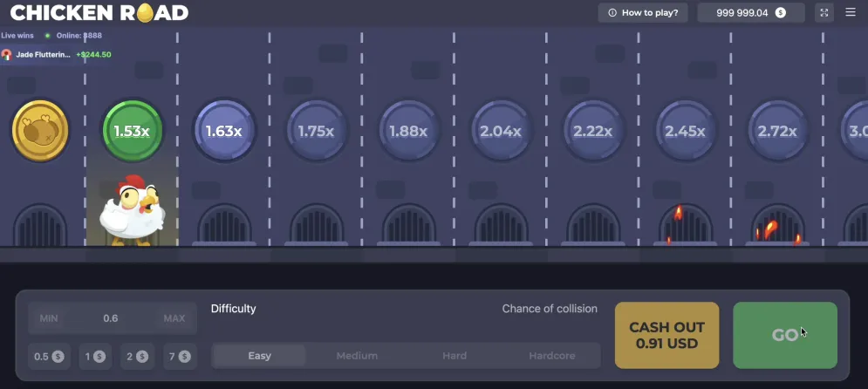The height and width of the screenshot is (389, 868).
Task: Select Easy difficulty
Action: 260,356
